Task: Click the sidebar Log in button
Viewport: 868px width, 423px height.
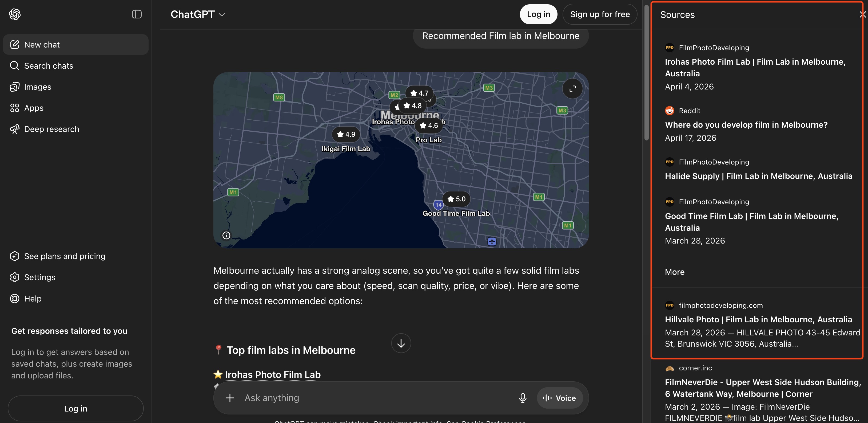Action: (x=75, y=409)
